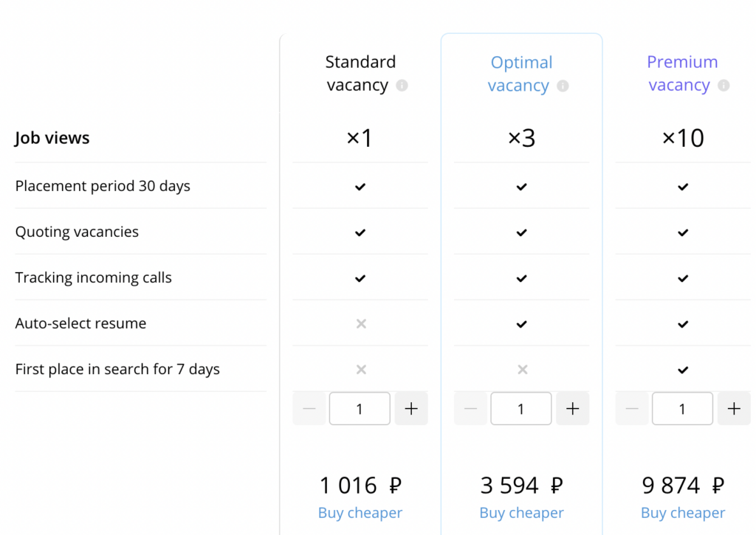756x535 pixels.
Task: Decrease Standard vacancy quantity with minus
Action: click(309, 409)
